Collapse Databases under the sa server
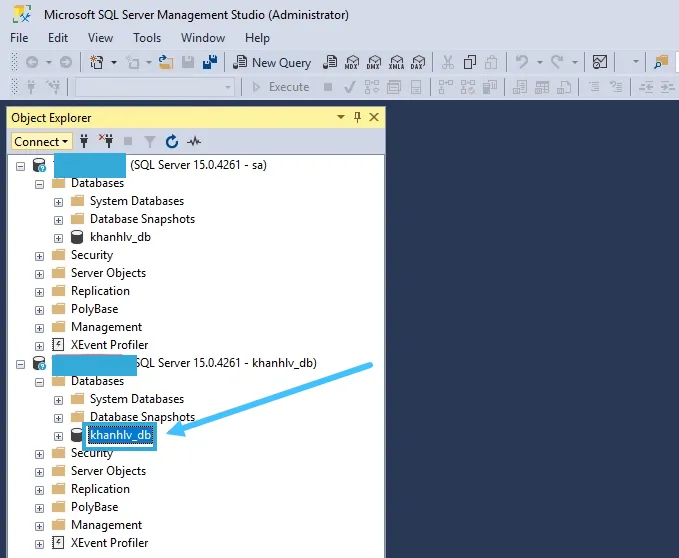 (39, 184)
